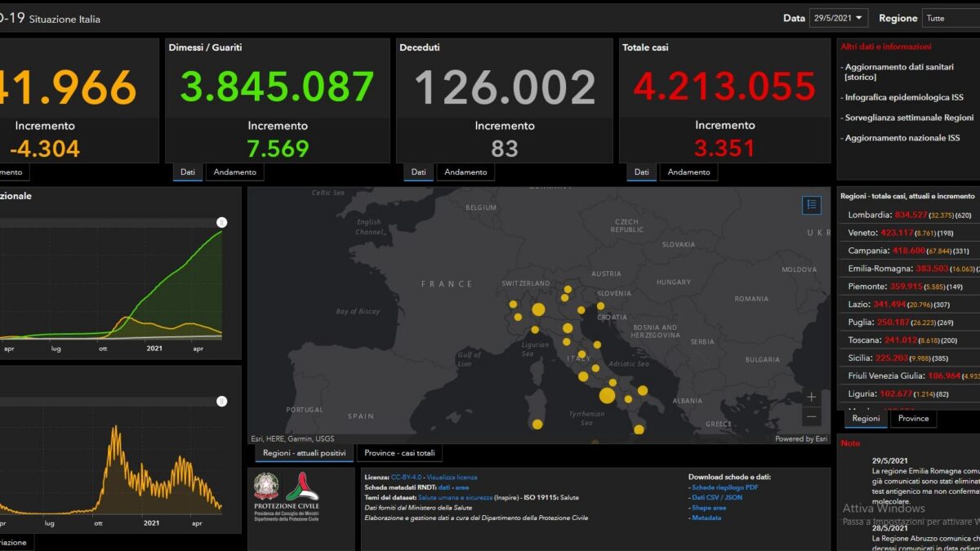Zoom out on the map

[x=811, y=416]
